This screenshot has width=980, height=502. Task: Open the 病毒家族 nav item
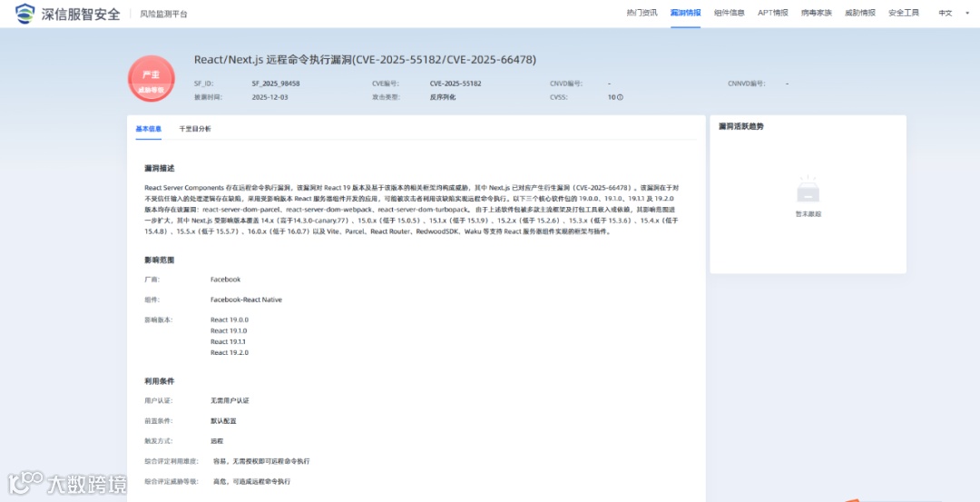pyautogui.click(x=817, y=13)
